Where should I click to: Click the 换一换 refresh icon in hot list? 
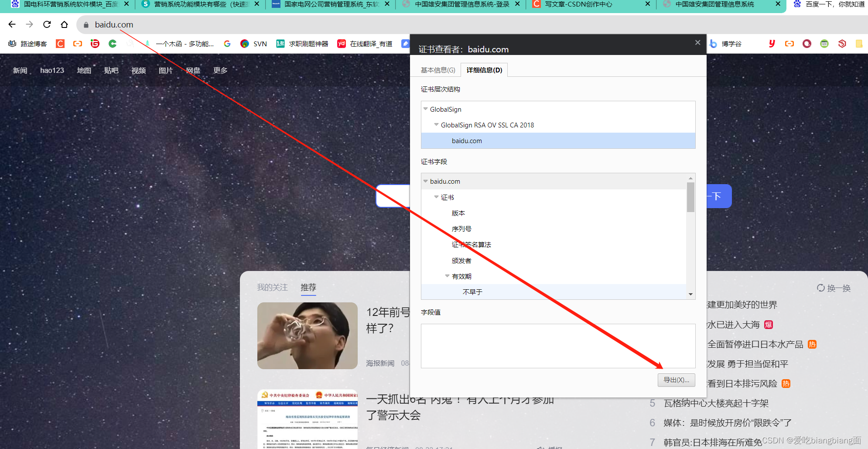[821, 288]
